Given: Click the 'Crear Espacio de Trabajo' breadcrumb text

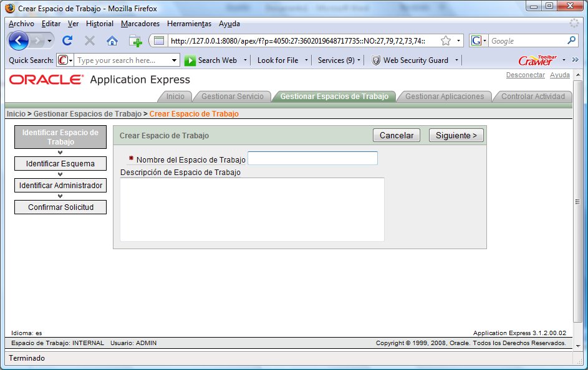Looking at the screenshot, I should click(x=194, y=114).
